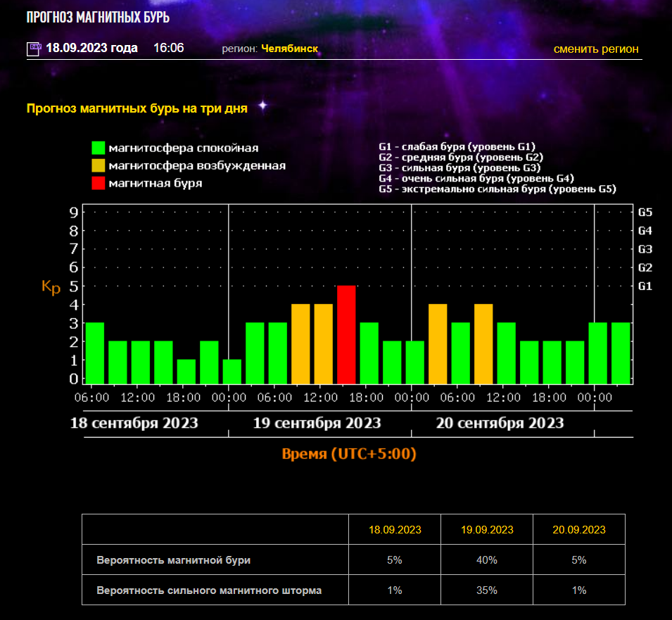Click the 'G2' label on the right axis

(x=645, y=267)
